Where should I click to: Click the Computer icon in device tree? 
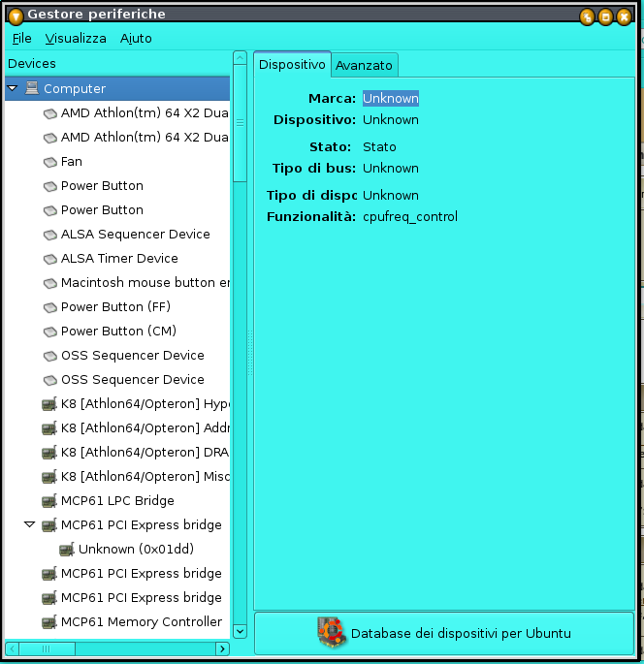(32, 88)
